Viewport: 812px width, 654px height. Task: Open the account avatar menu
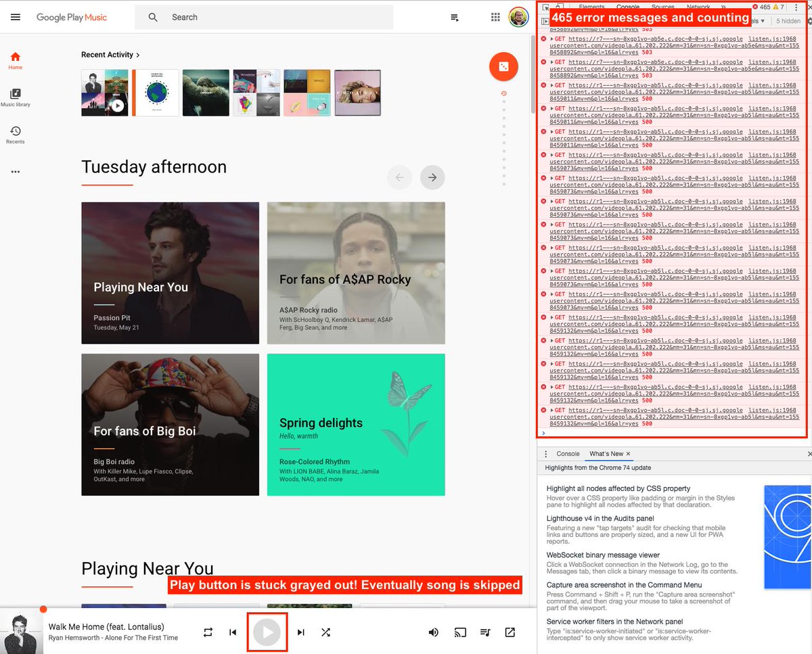point(519,17)
